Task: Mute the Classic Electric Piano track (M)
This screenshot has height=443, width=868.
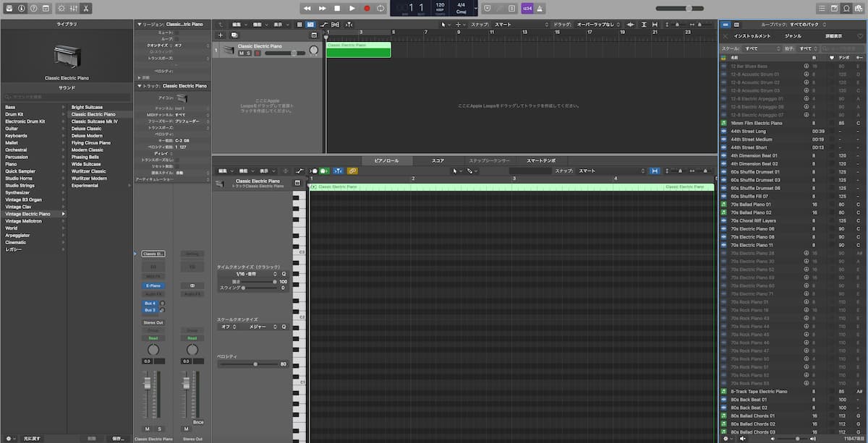Action: (x=242, y=53)
